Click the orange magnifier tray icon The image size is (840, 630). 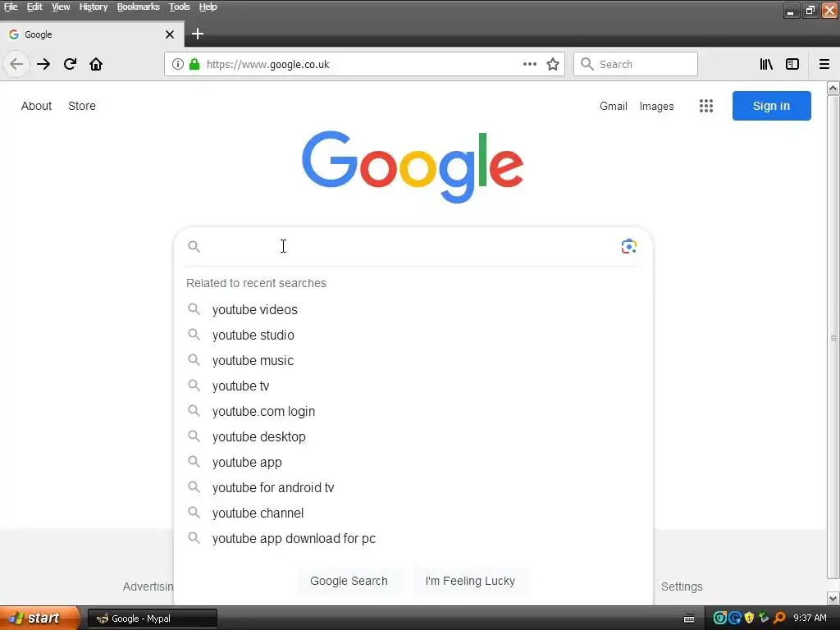click(x=779, y=619)
